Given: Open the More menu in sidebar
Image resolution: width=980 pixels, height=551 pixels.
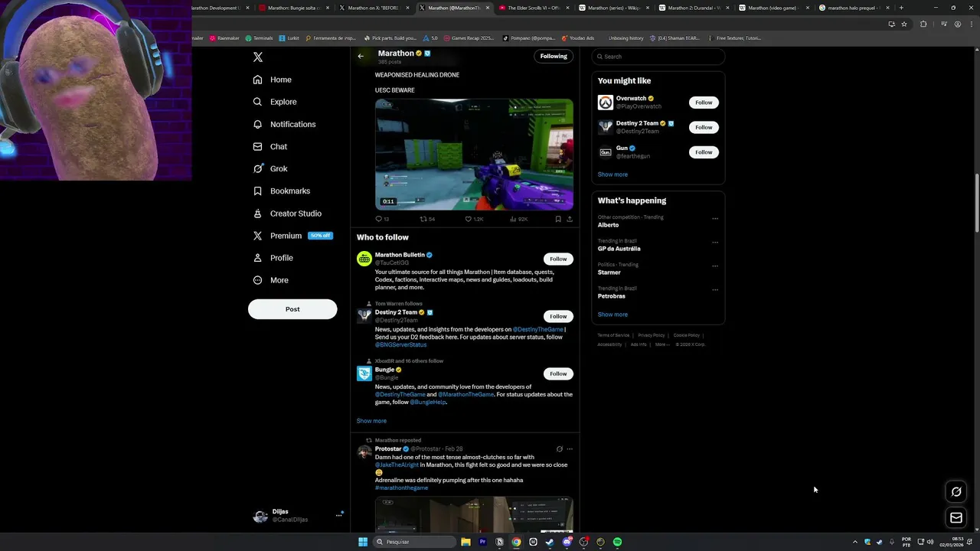Looking at the screenshot, I should pos(270,280).
